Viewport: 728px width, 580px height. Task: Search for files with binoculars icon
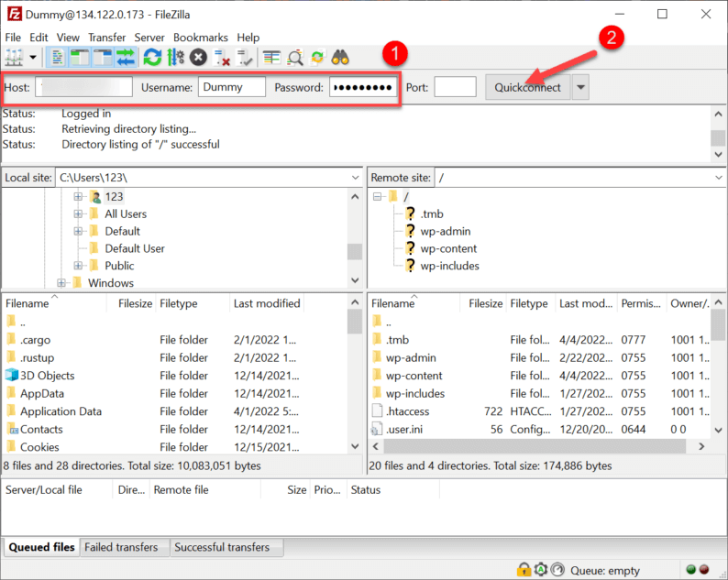[x=340, y=58]
